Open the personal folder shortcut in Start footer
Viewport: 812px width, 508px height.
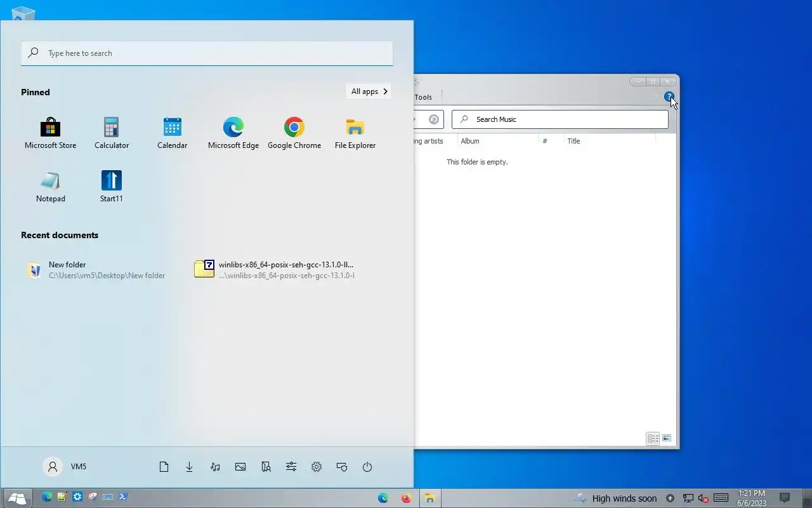tap(266, 467)
